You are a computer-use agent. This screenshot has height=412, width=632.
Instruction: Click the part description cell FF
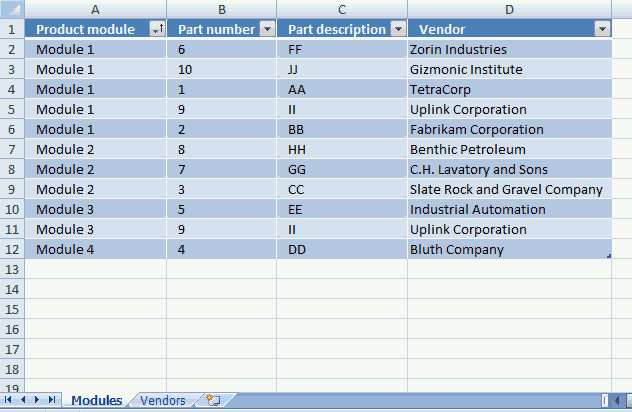(x=342, y=49)
